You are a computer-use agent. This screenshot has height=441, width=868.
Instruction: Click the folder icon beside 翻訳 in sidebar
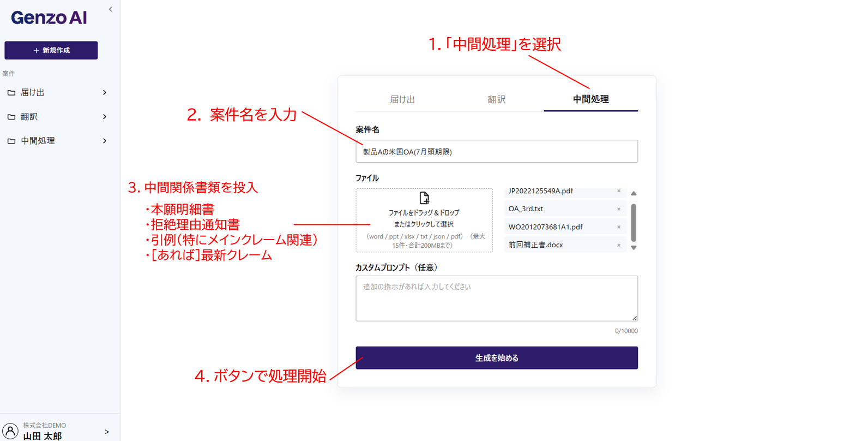(x=11, y=117)
